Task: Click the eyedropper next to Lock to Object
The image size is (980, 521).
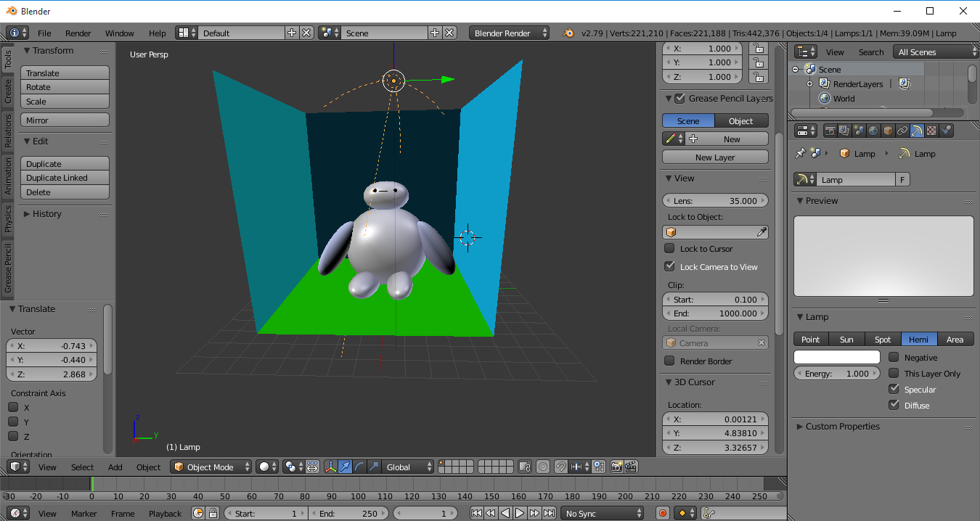Action: pyautogui.click(x=761, y=232)
